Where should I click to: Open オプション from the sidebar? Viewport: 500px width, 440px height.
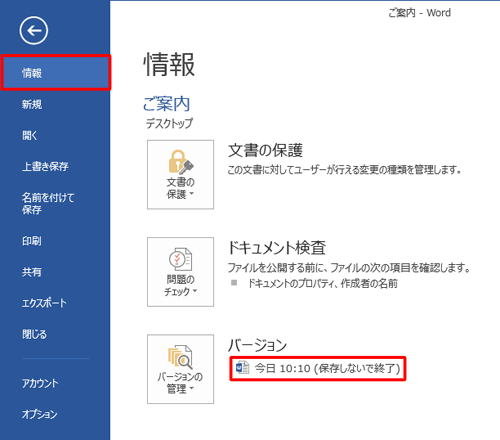(40, 414)
